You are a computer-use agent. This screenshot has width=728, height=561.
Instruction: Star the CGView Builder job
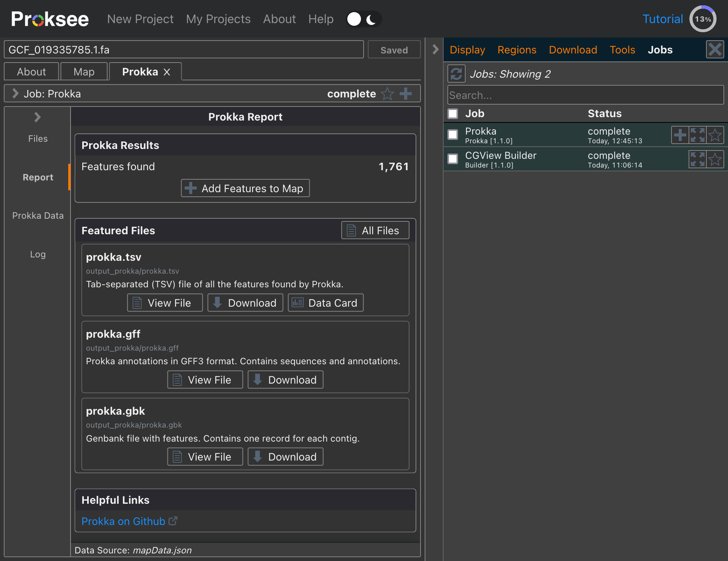click(715, 160)
